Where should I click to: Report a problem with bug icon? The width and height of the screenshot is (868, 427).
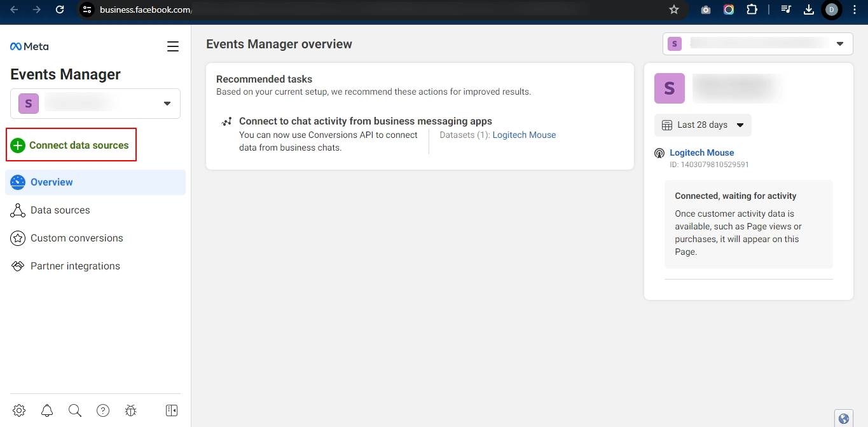131,410
